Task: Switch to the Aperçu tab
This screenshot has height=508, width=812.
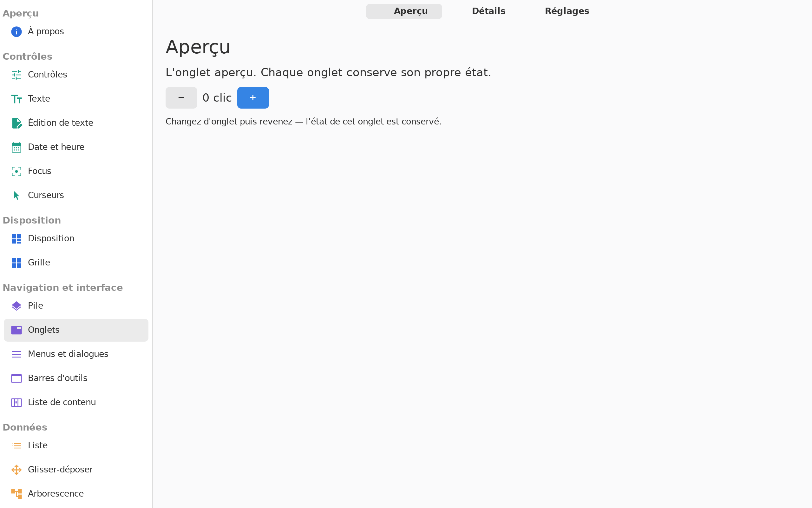Action: 404,11
